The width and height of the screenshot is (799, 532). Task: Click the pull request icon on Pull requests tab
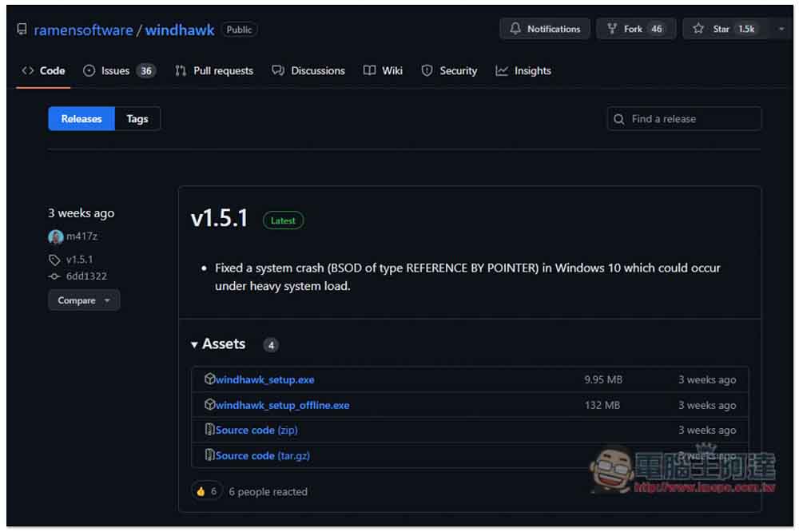click(181, 70)
